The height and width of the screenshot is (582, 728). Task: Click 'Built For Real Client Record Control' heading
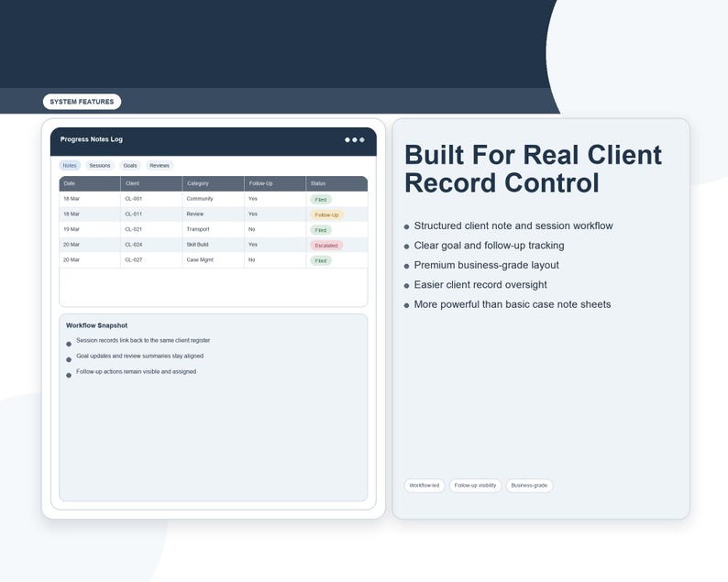tap(533, 169)
